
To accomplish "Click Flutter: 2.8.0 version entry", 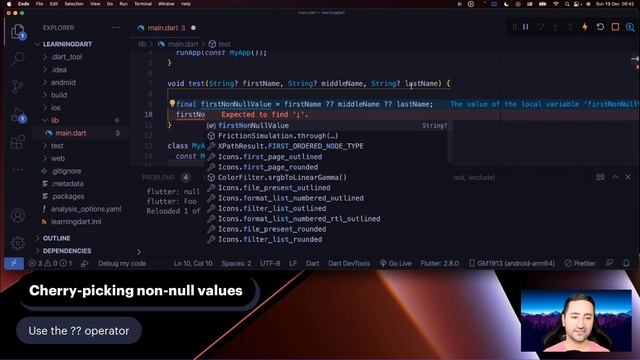I will [x=440, y=263].
